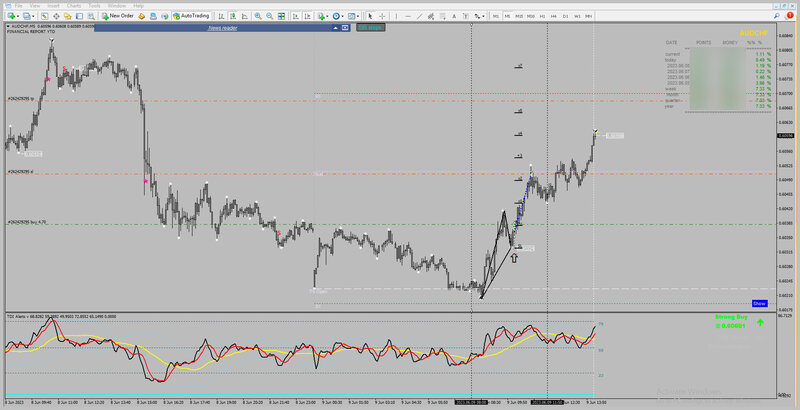Select the Horizontal Line drawing tool

click(408, 16)
